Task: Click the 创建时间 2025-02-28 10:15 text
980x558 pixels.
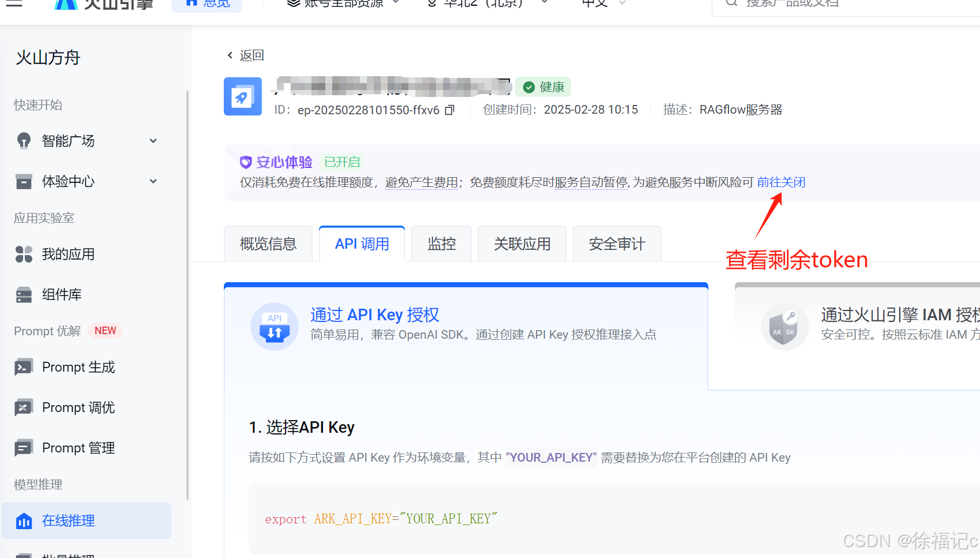Action: click(x=561, y=110)
